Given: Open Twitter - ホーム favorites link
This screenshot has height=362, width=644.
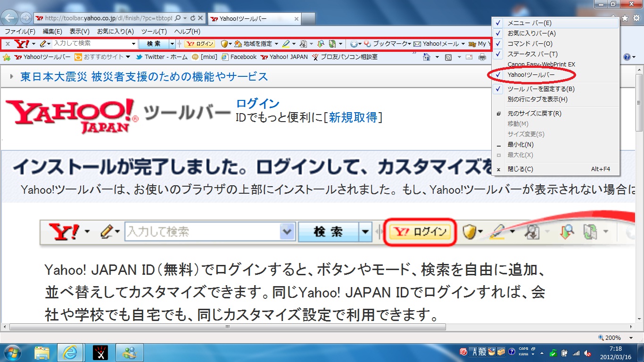Looking at the screenshot, I should pos(162,57).
